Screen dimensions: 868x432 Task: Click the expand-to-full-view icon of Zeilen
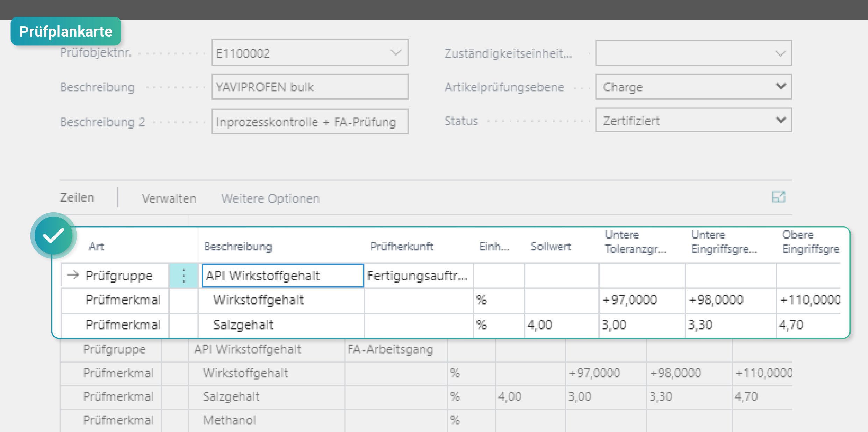pos(779,197)
